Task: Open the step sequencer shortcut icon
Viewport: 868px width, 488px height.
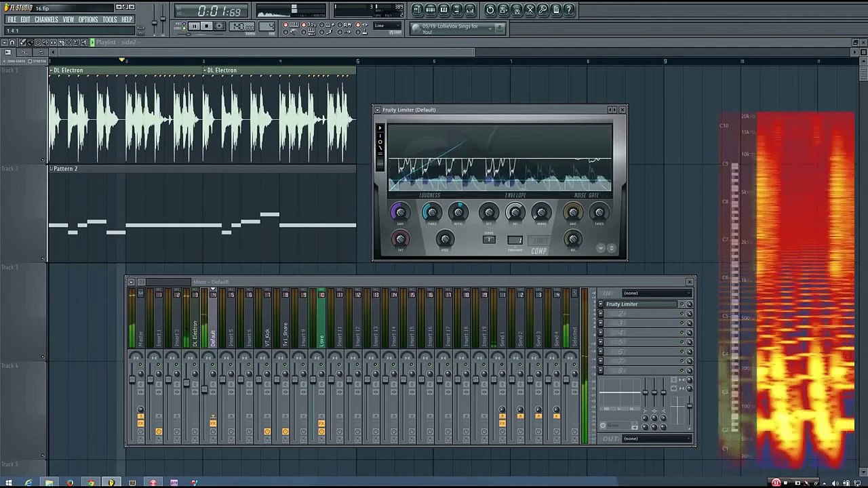Action: pyautogui.click(x=431, y=10)
